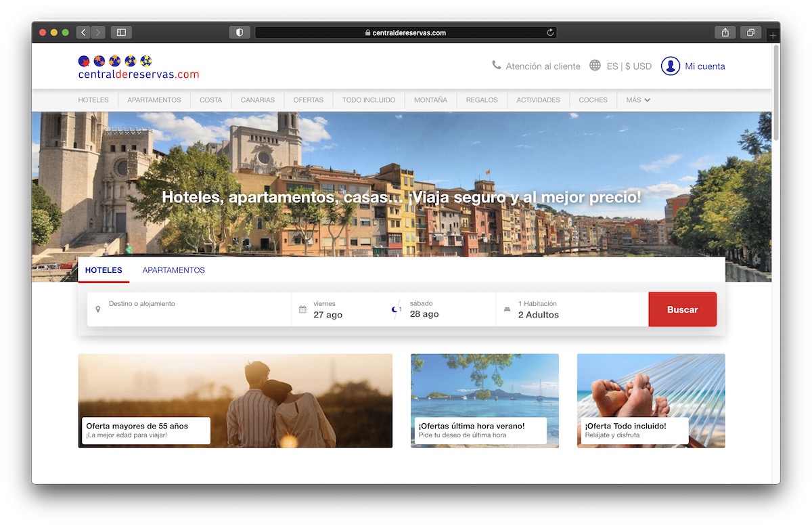812x526 pixels.
Task: Open the REGALOS menu item
Action: [x=482, y=100]
